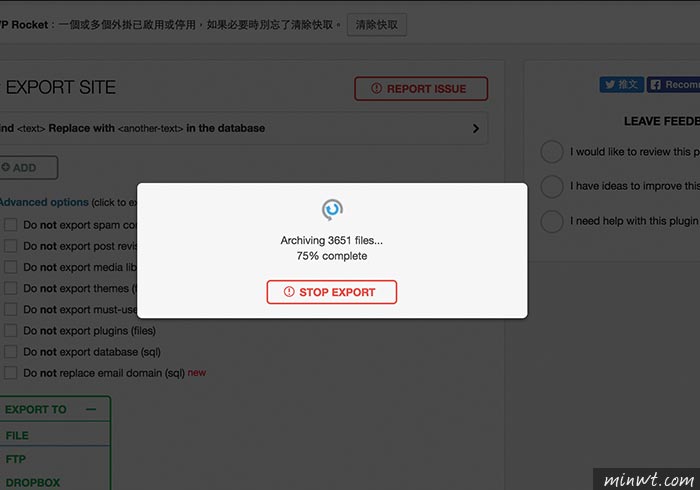
Task: Check Do not export post revisions
Action: point(11,246)
